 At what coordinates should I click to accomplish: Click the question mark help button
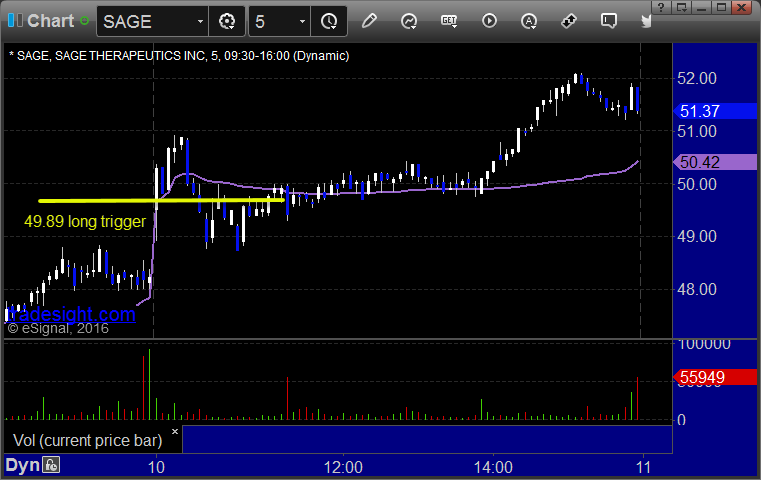tap(661, 7)
